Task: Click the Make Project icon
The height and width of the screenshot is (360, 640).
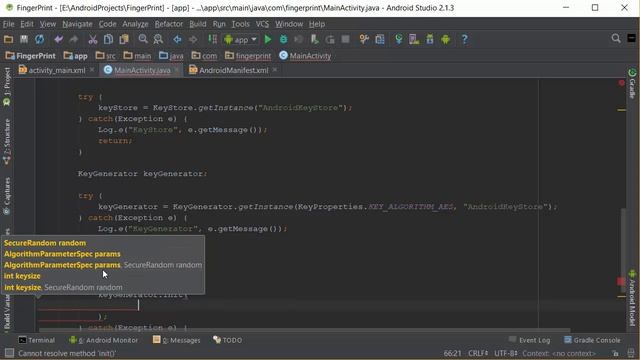Action: 212,39
